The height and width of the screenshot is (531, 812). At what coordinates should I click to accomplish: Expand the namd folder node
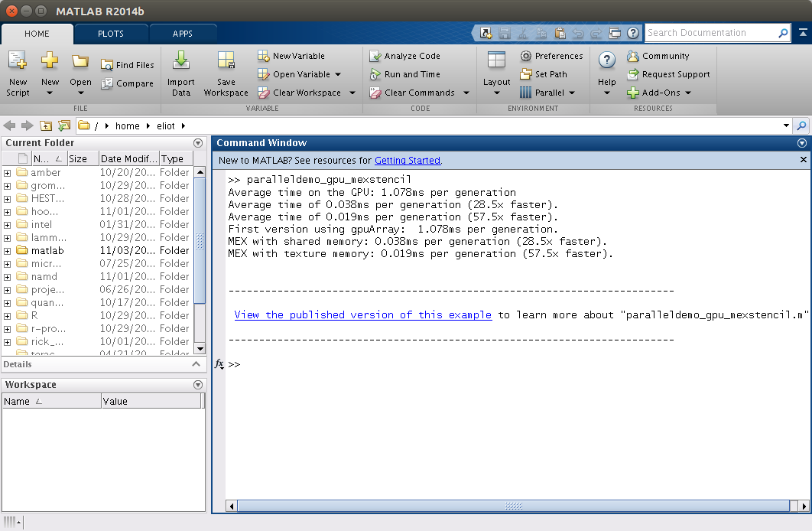tap(7, 277)
